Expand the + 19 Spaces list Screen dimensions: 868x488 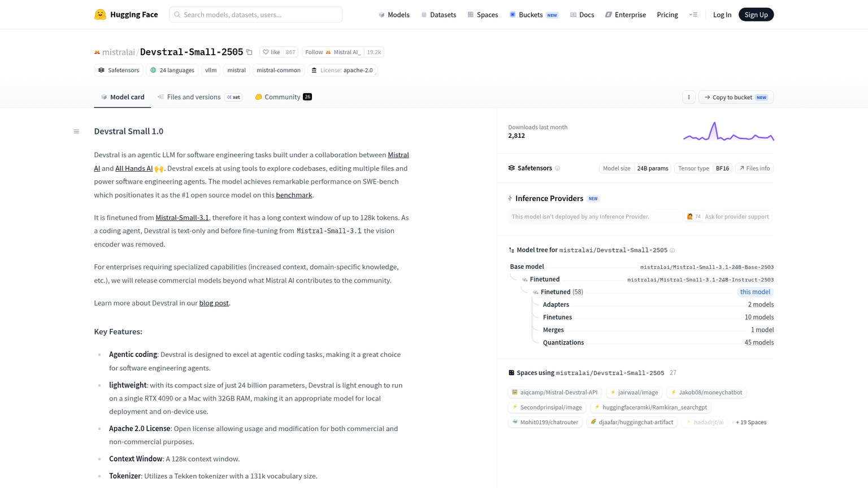pos(751,422)
